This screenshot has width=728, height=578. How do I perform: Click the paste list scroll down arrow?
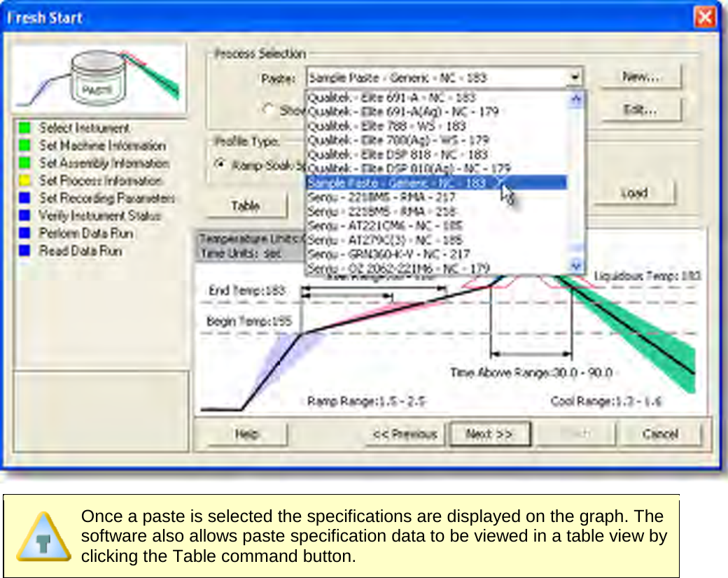click(575, 265)
